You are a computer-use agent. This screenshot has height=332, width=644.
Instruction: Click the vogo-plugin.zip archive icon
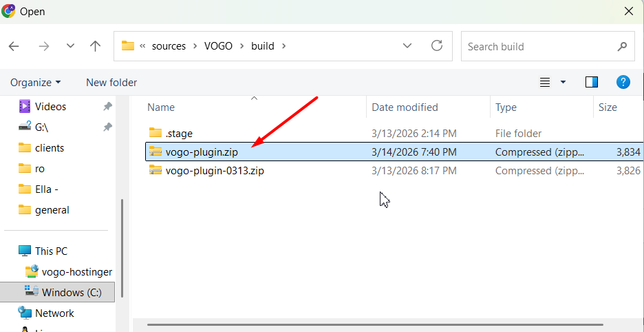pos(155,152)
